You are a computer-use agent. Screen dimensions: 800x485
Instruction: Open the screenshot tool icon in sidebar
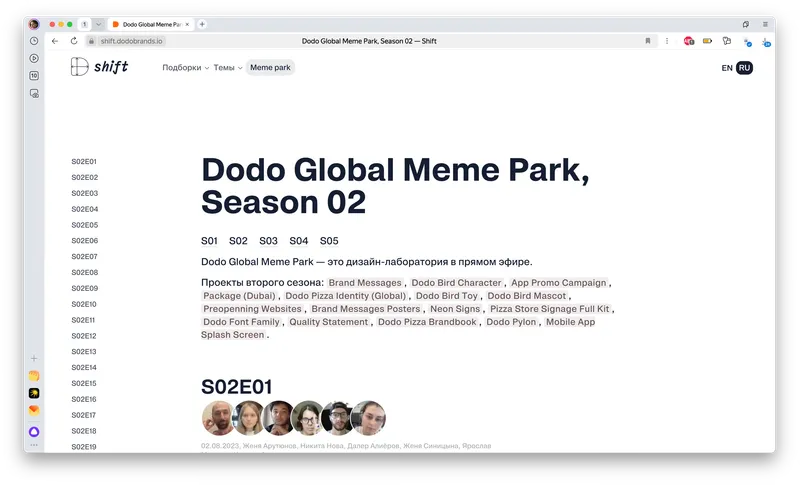(34, 93)
